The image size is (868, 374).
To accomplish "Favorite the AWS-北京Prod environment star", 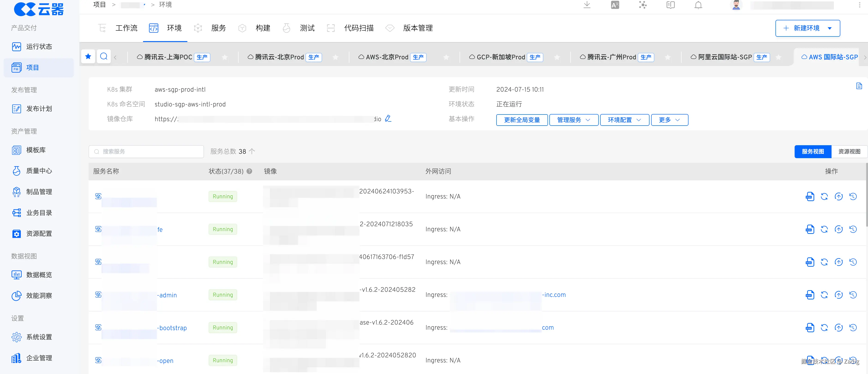I will click(446, 57).
